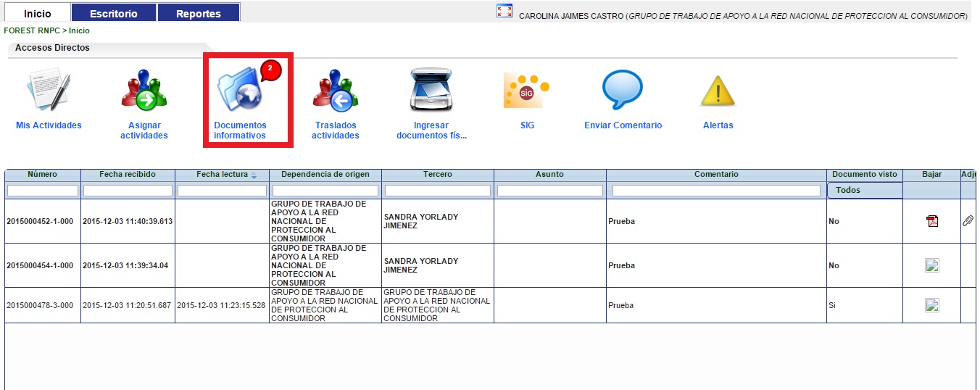
Task: Select document number 2015000478-3-000
Action: tap(40, 305)
